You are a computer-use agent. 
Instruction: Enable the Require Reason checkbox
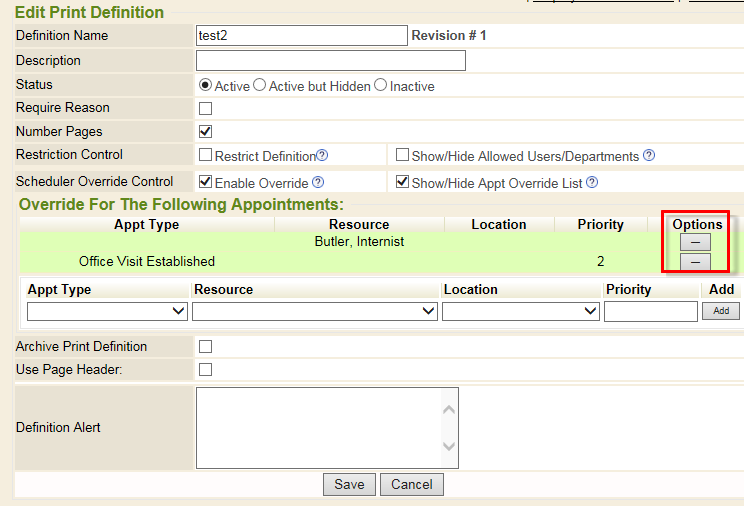pyautogui.click(x=206, y=108)
